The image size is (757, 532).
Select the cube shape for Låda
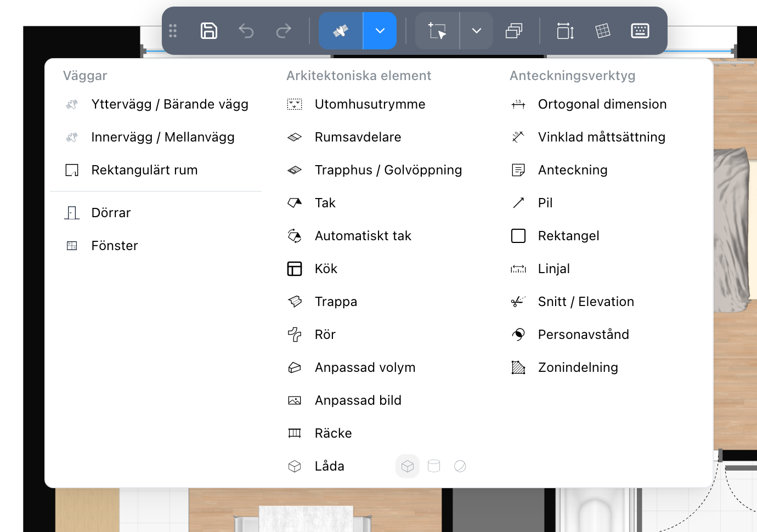(408, 466)
